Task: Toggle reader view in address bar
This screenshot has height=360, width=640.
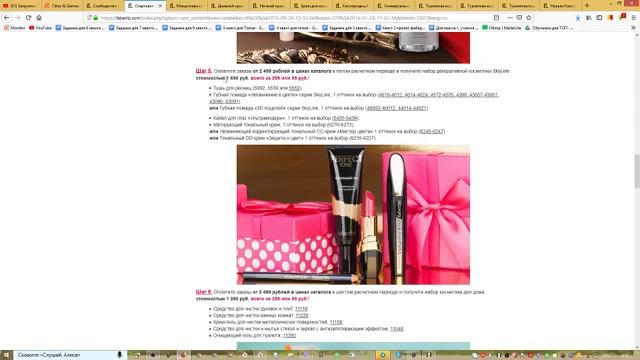Action: tap(496, 18)
